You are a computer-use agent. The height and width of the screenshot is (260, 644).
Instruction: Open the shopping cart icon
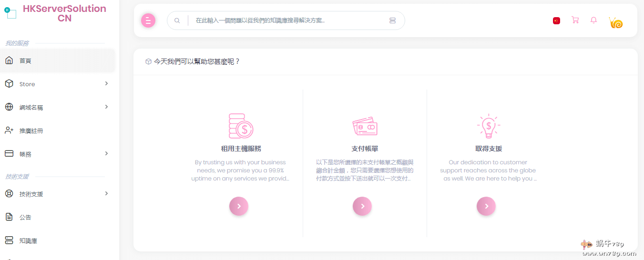point(575,20)
